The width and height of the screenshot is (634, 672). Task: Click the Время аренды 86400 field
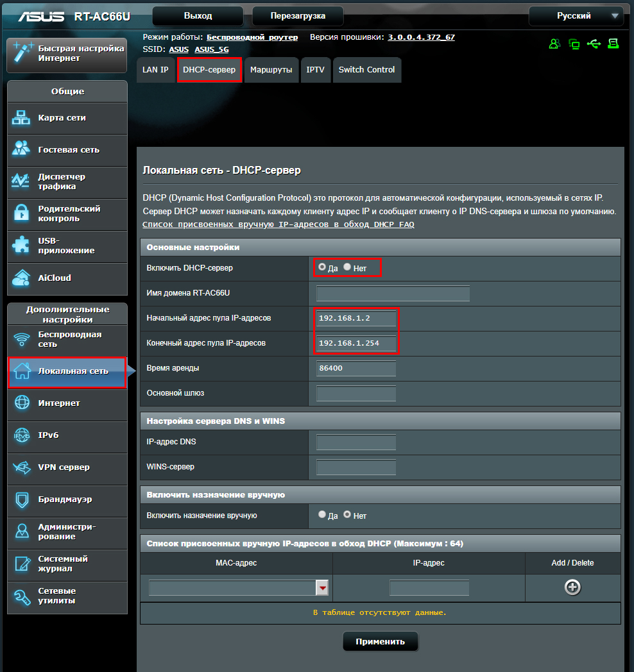click(x=356, y=368)
